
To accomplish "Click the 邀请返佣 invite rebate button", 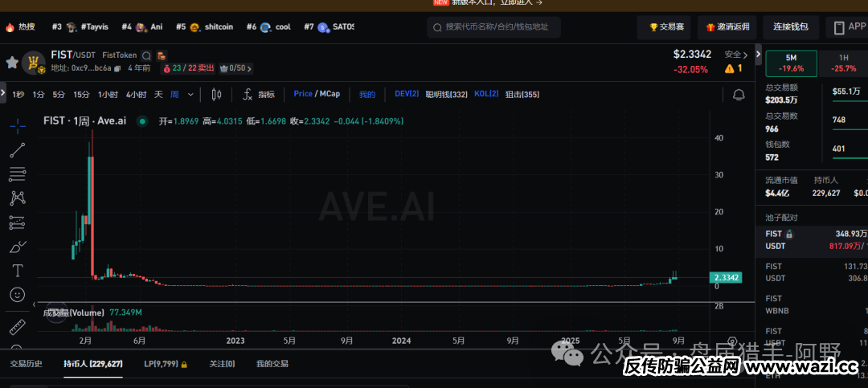I will [x=727, y=27].
